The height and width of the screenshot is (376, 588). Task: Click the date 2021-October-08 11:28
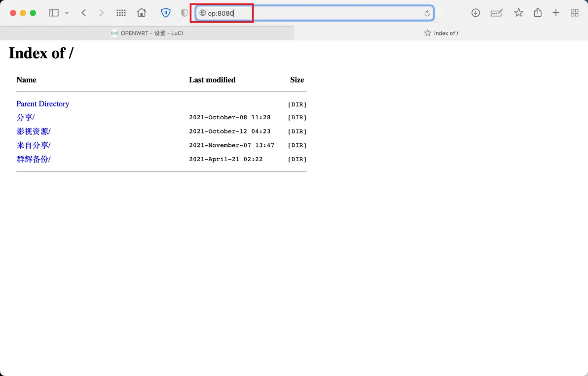tap(229, 117)
